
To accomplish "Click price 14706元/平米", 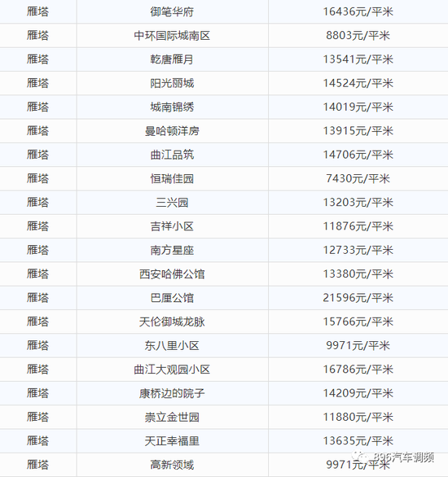I will pos(358,155).
